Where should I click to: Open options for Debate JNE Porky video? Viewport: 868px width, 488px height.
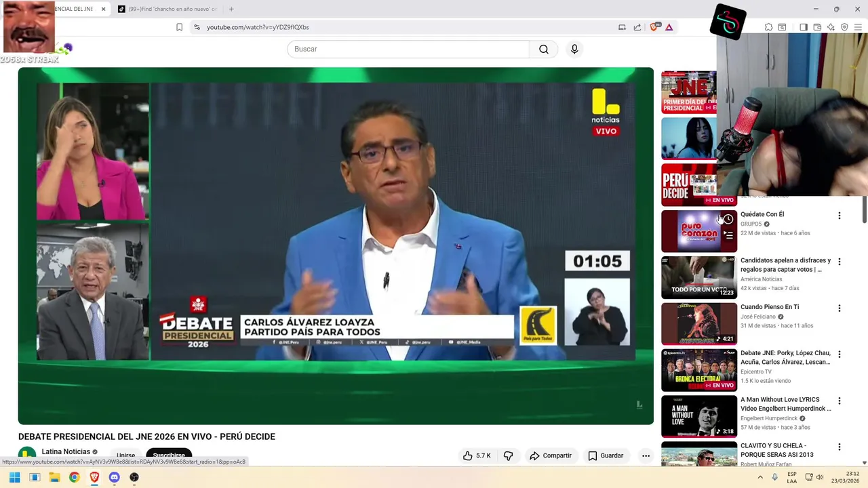coord(839,354)
